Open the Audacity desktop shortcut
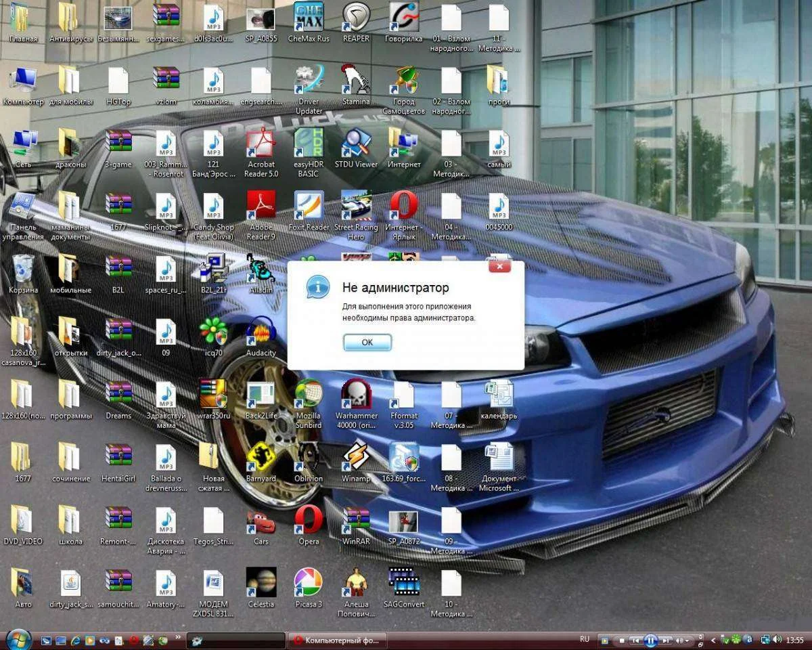The height and width of the screenshot is (650, 812). 261,332
